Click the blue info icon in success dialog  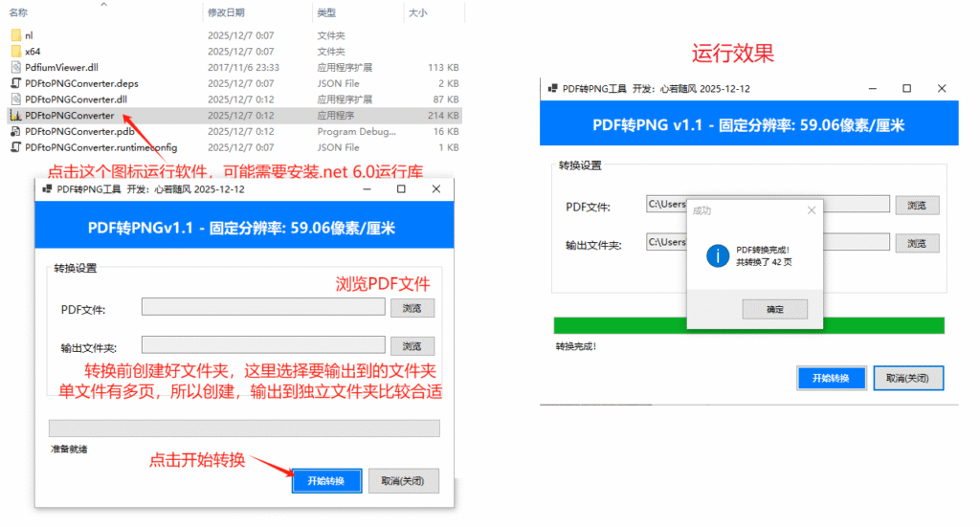pos(717,255)
